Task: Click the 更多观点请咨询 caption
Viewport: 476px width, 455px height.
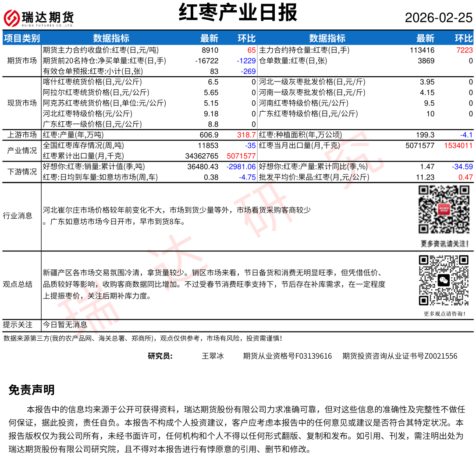Action: tap(444, 314)
